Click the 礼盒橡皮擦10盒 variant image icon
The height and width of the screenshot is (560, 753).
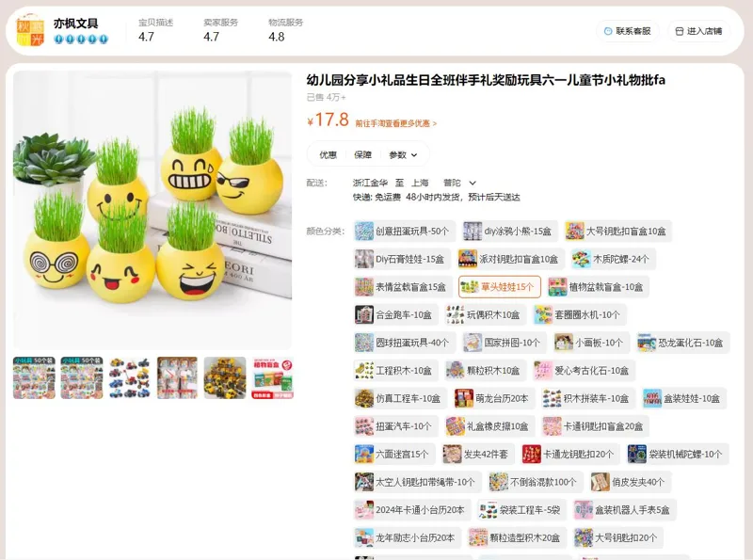[x=456, y=426]
